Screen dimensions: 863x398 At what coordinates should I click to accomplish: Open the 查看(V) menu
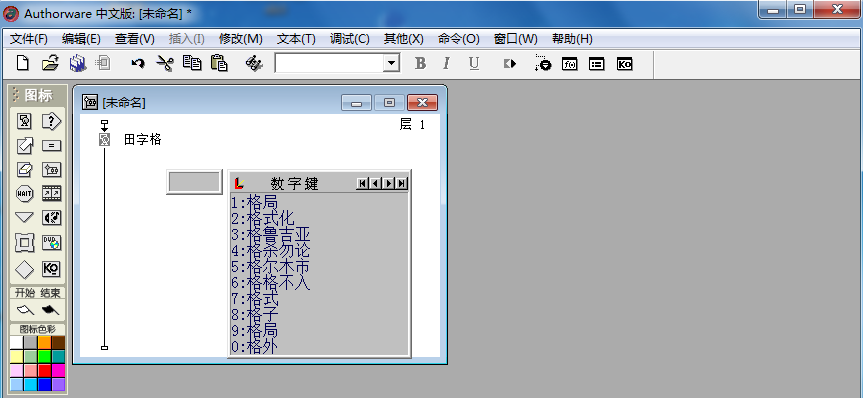click(134, 39)
